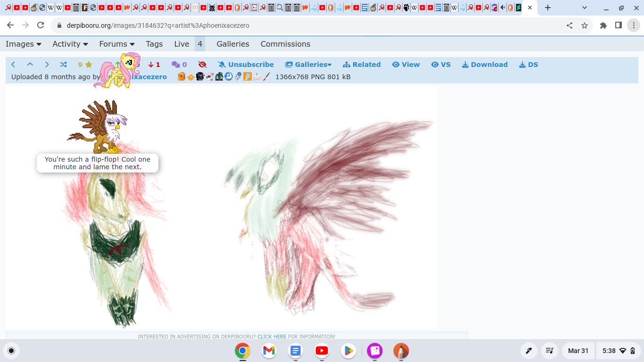Show Related images

(362, 65)
